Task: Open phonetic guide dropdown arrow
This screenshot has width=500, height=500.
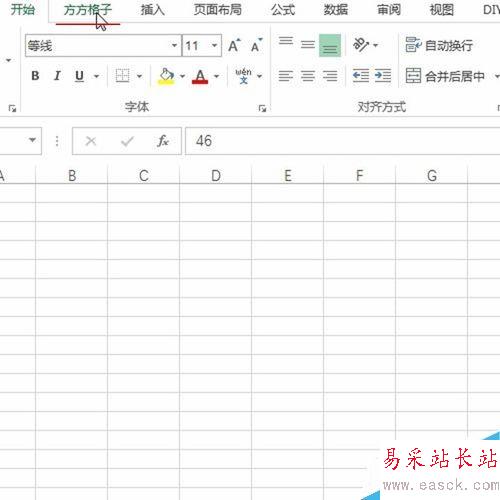Action: tap(259, 76)
